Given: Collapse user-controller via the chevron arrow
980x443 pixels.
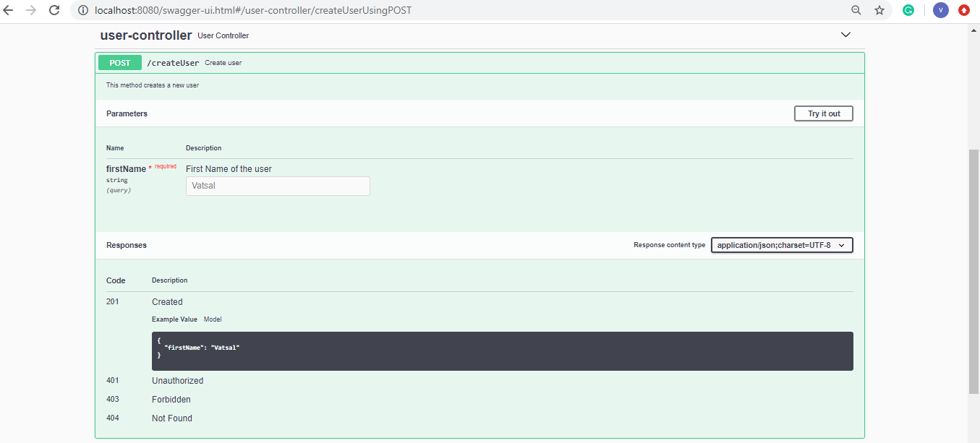Looking at the screenshot, I should (845, 34).
